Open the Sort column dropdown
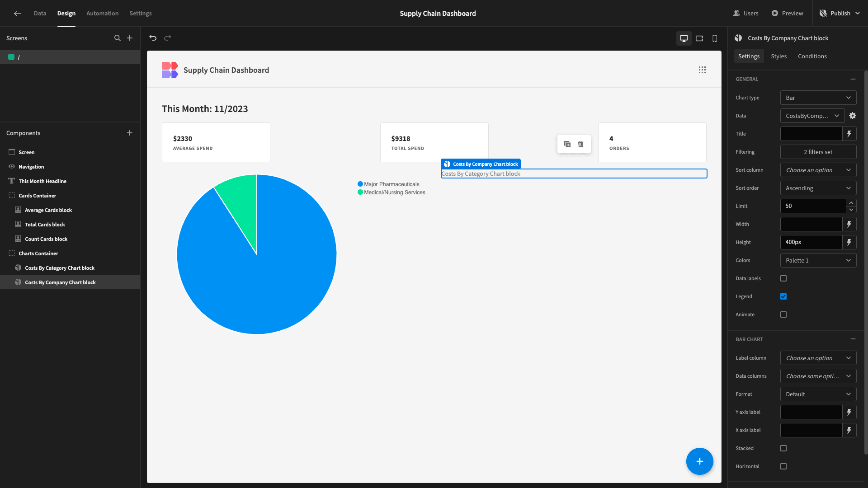Viewport: 868px width, 488px height. (818, 170)
